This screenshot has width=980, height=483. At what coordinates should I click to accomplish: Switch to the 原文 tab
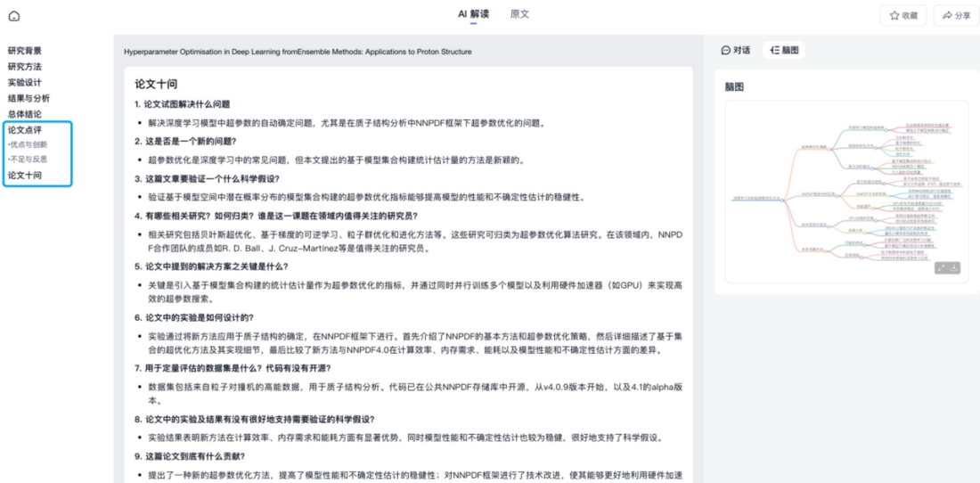(x=519, y=14)
